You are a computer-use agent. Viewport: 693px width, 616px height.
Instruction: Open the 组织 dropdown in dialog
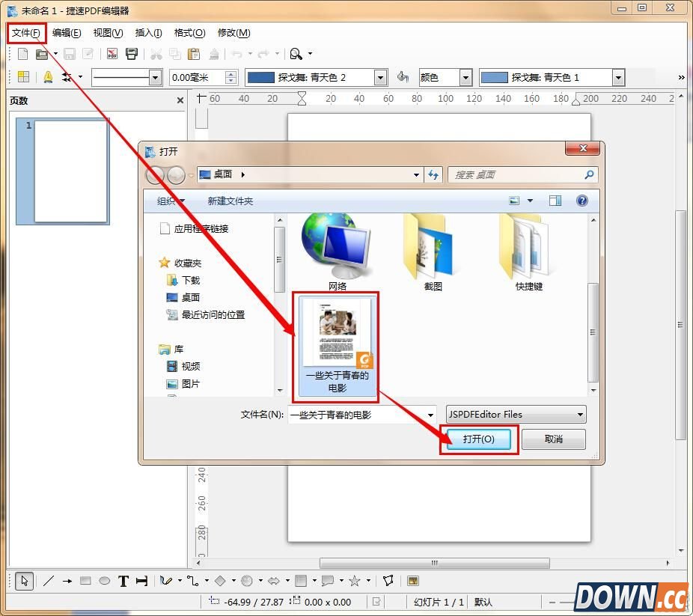[171, 201]
